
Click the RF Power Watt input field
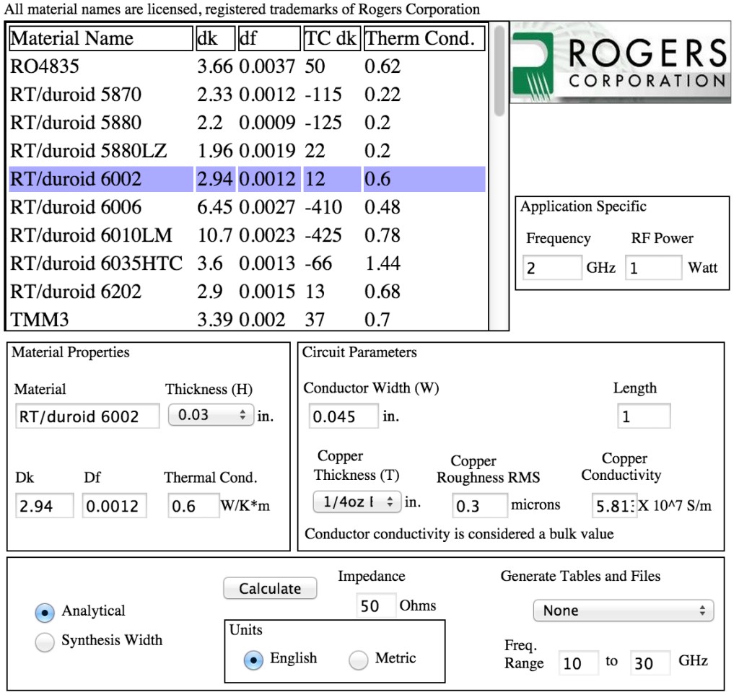[653, 268]
